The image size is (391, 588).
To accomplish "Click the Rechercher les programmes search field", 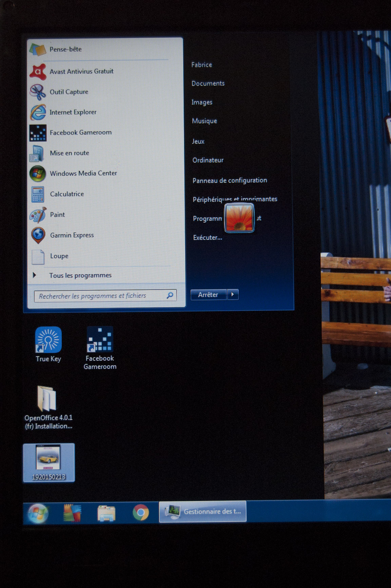I will pyautogui.click(x=102, y=296).
